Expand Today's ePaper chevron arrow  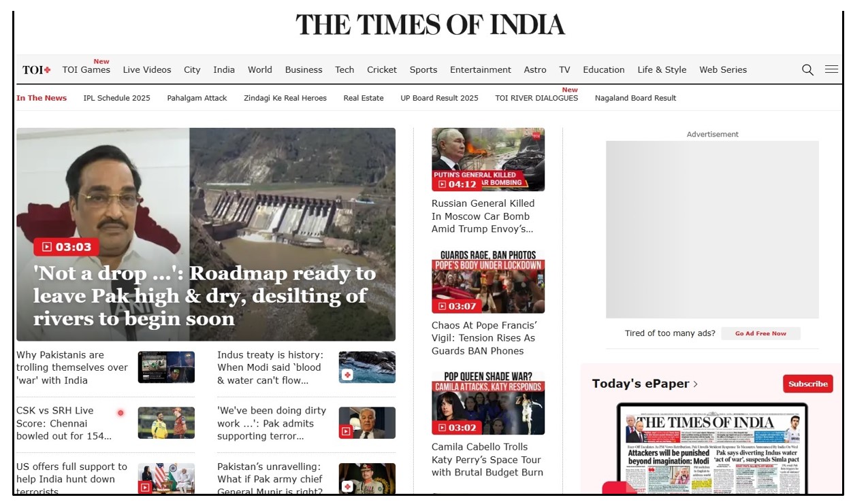(x=695, y=384)
